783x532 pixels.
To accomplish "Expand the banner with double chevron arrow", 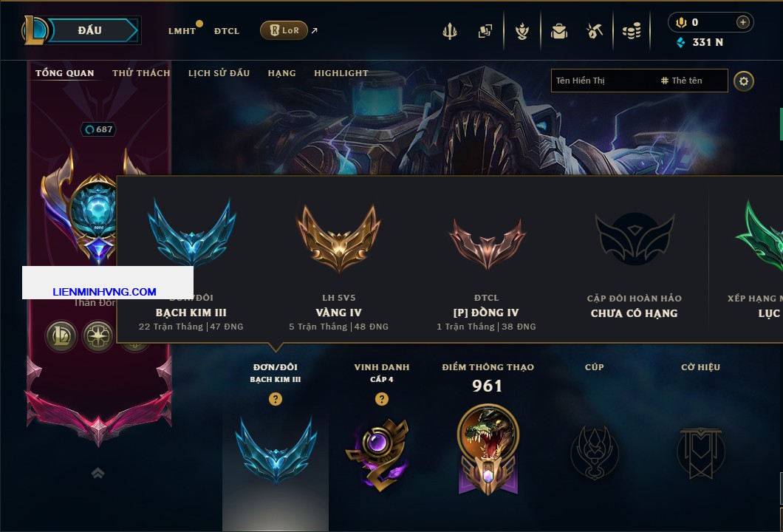I will [98, 473].
